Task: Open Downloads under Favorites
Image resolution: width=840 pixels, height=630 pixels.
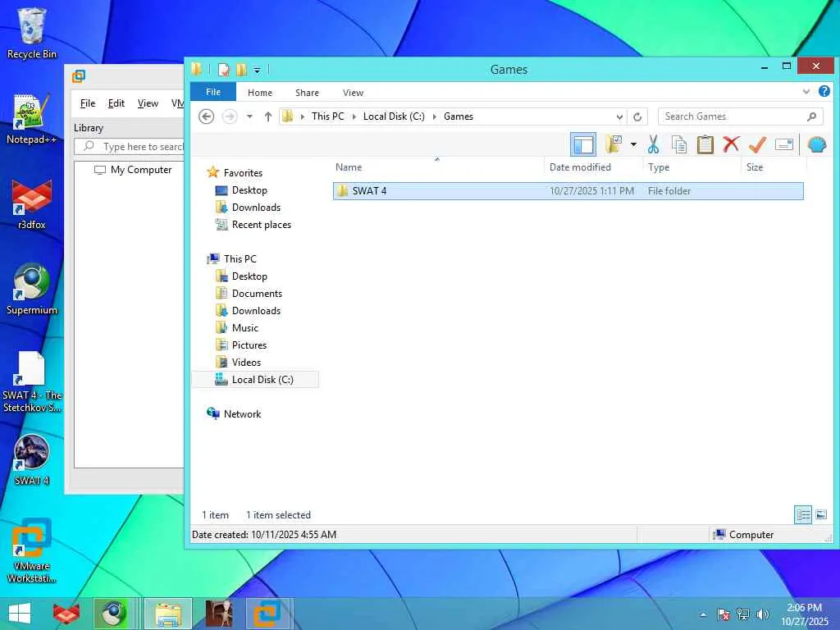Action: click(x=256, y=208)
